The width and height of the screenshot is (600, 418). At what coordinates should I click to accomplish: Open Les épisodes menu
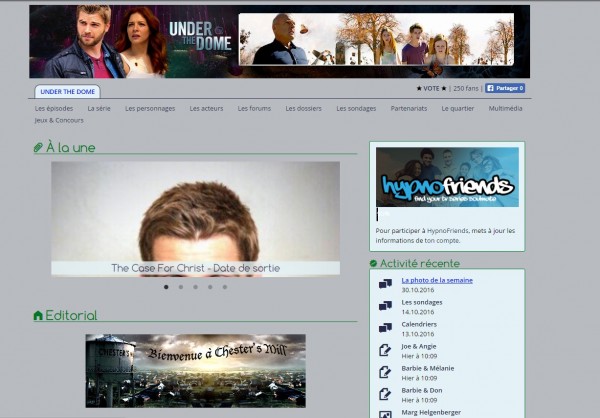click(x=54, y=108)
